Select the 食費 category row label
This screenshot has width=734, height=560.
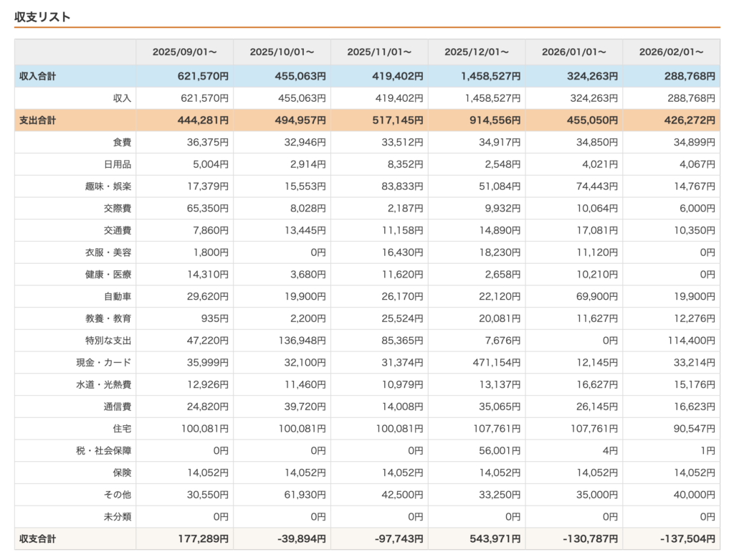pyautogui.click(x=122, y=143)
